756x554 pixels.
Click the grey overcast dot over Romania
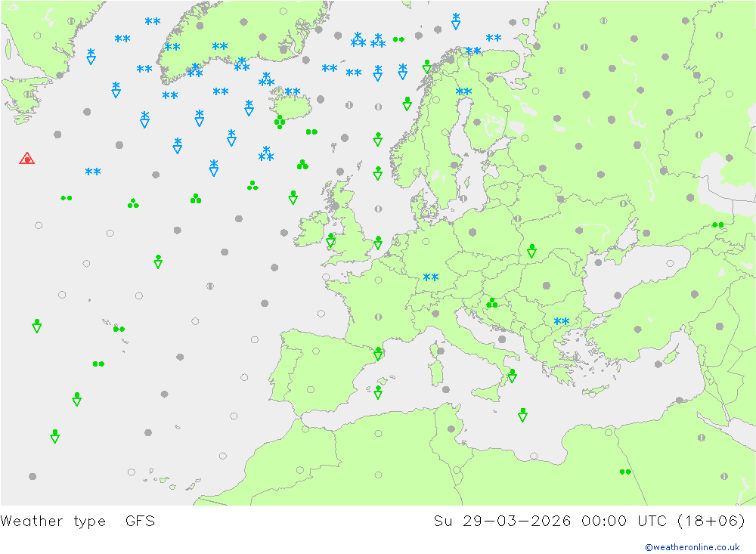(x=547, y=286)
